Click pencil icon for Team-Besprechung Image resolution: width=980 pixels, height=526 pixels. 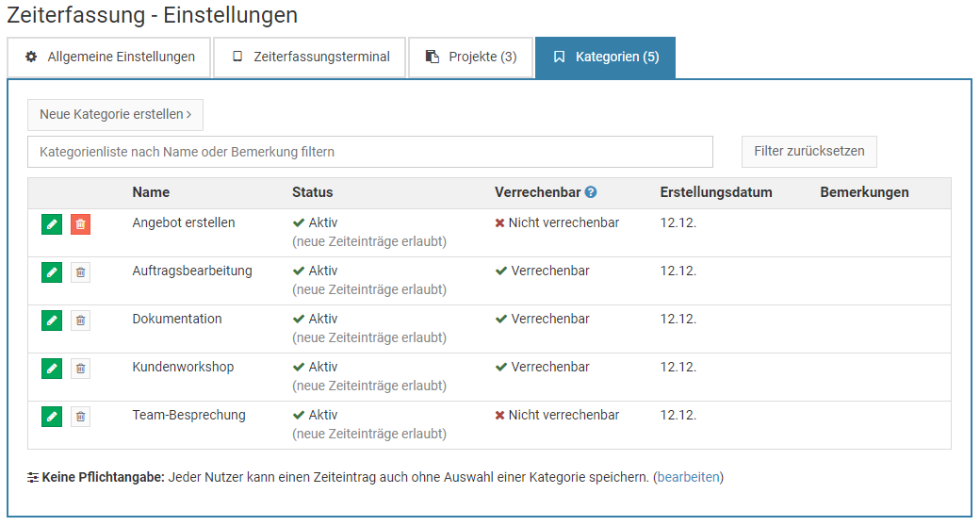coord(52,417)
